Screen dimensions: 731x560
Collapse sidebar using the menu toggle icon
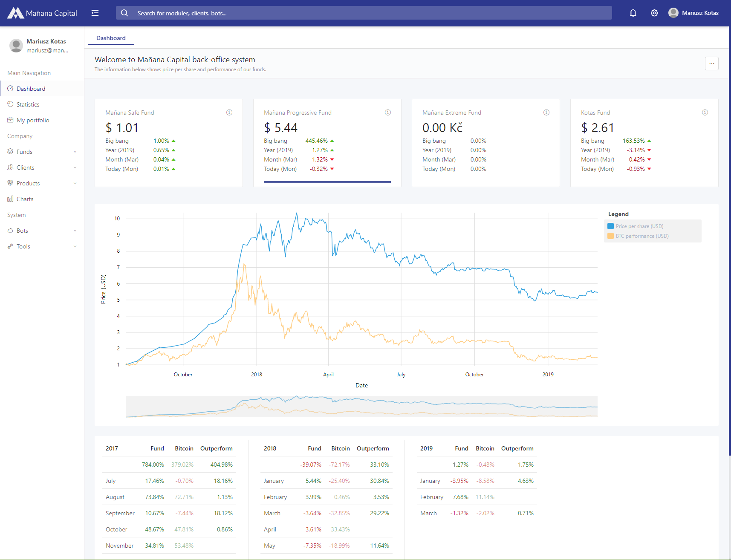pyautogui.click(x=95, y=13)
